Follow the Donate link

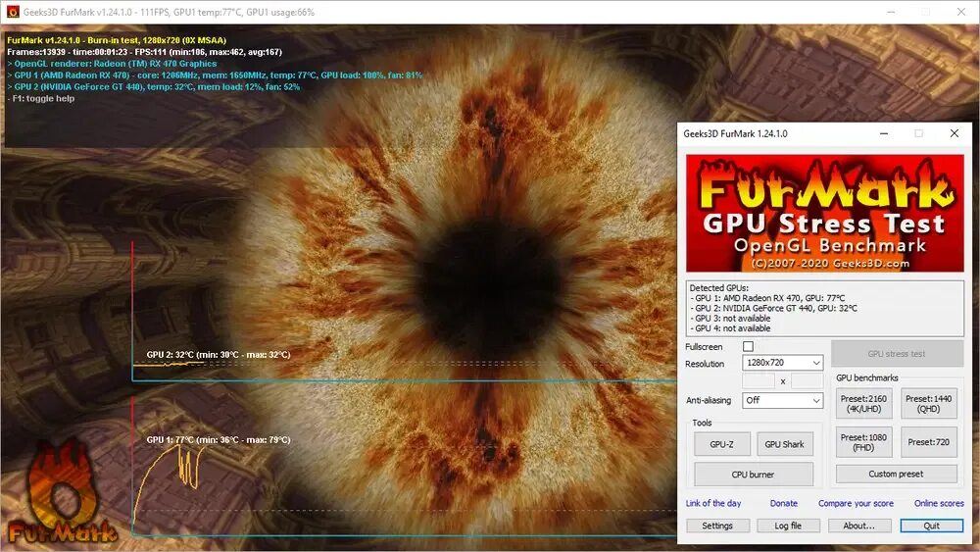[784, 503]
